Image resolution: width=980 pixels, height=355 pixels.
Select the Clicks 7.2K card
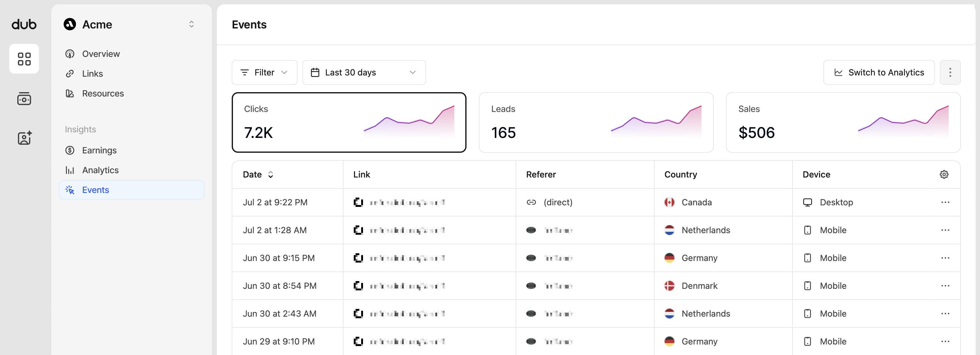[x=349, y=122]
